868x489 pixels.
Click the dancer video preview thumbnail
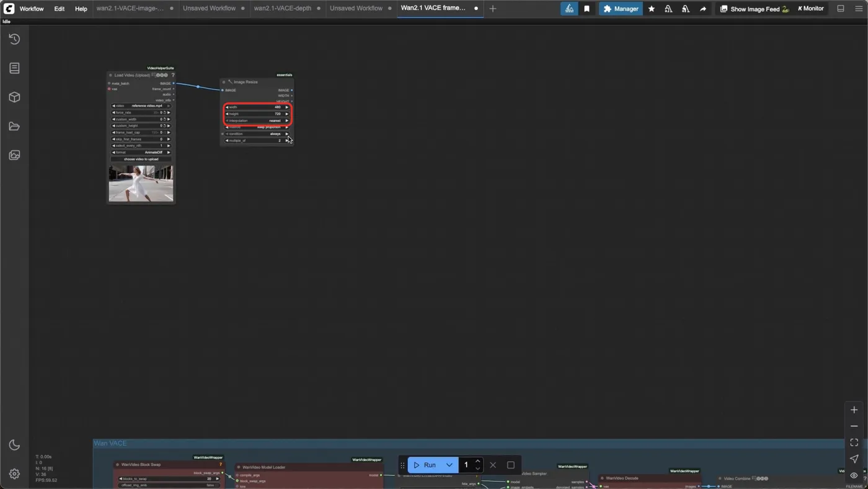[141, 183]
